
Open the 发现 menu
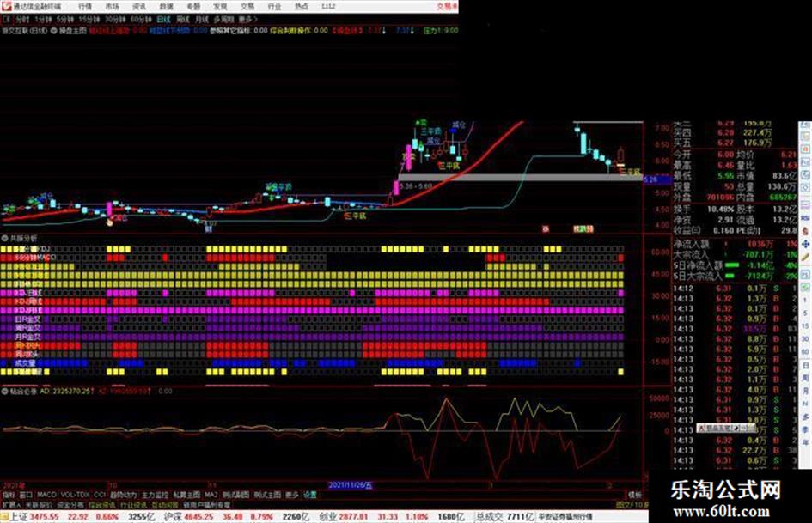tap(220, 7)
